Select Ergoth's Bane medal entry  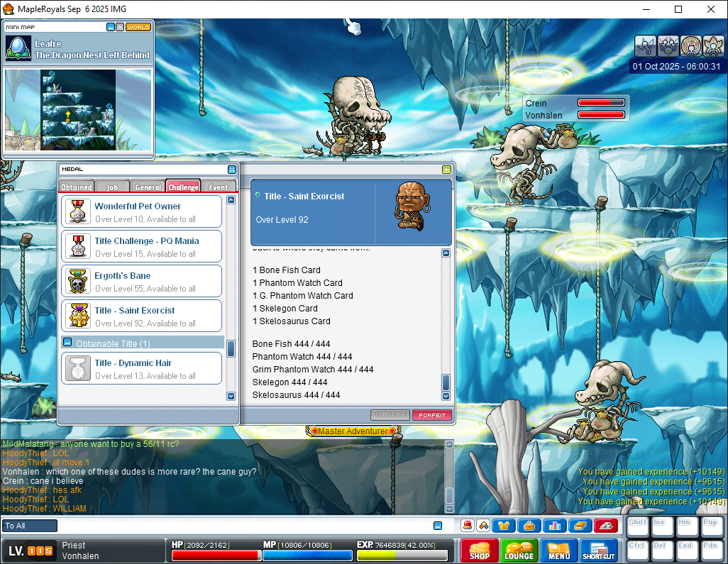click(142, 282)
